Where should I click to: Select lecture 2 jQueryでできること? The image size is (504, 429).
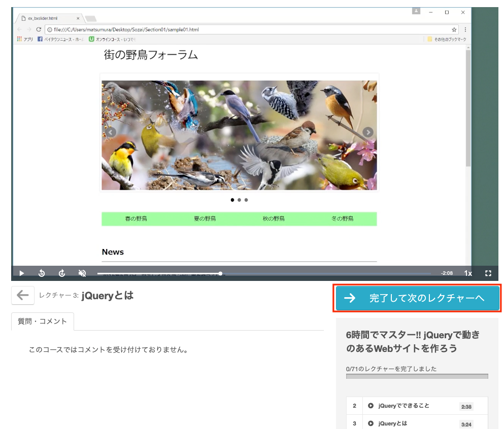point(404,406)
